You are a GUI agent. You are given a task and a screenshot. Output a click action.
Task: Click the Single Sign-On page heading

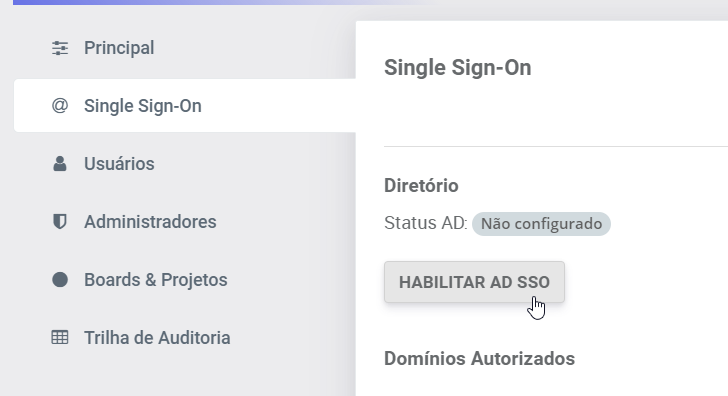point(457,68)
